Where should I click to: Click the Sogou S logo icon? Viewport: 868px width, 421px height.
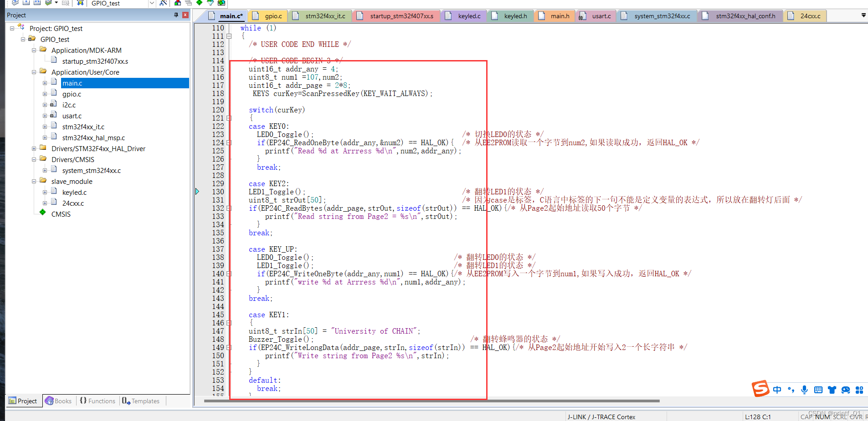(760, 389)
